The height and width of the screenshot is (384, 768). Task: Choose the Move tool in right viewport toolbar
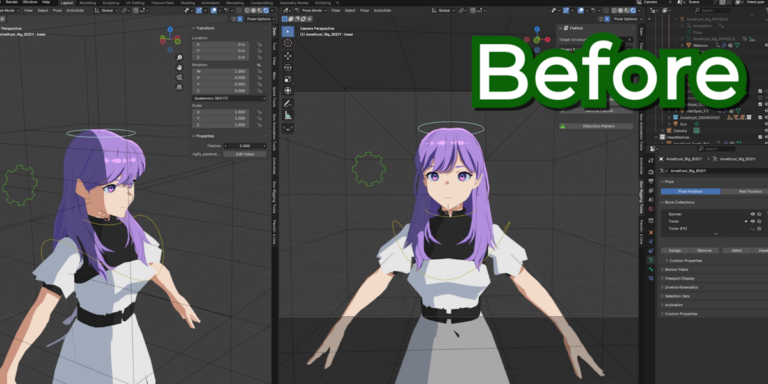click(288, 56)
